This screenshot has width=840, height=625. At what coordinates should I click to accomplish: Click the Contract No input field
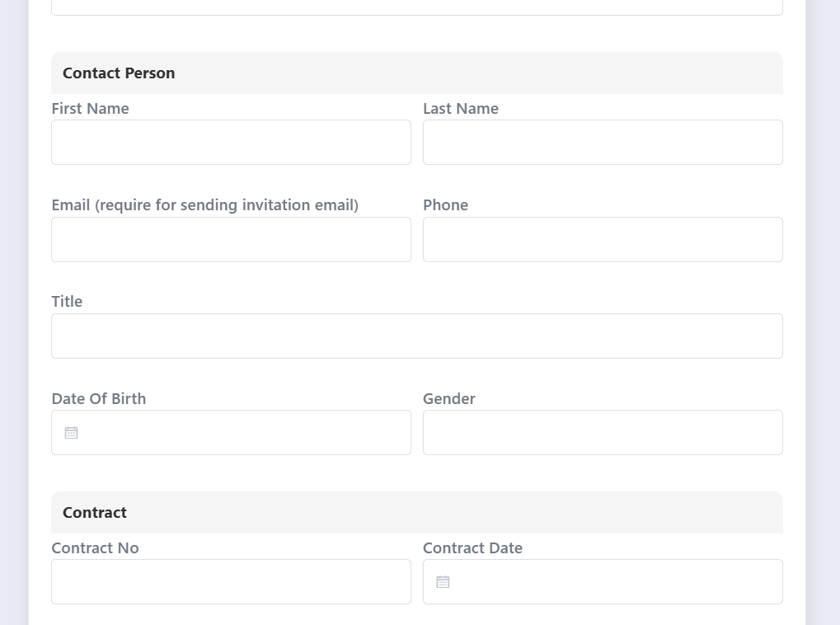pyautogui.click(x=231, y=582)
